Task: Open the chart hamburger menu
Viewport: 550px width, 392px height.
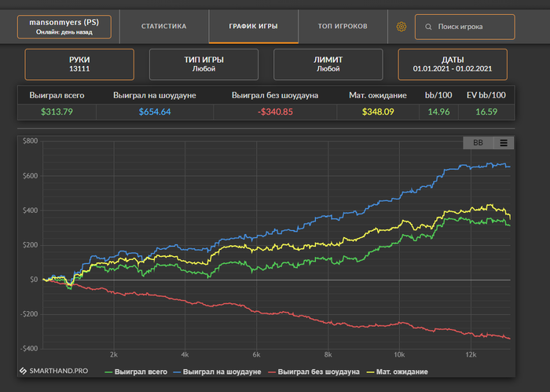Action: pyautogui.click(x=504, y=143)
